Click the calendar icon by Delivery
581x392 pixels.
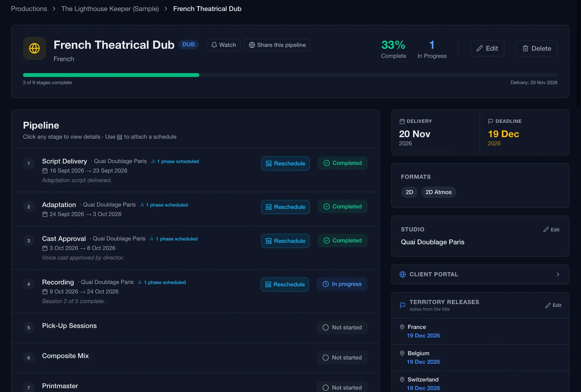click(402, 121)
